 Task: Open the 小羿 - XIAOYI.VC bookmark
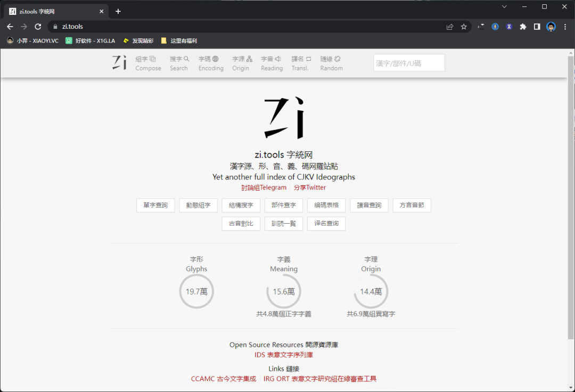point(32,40)
